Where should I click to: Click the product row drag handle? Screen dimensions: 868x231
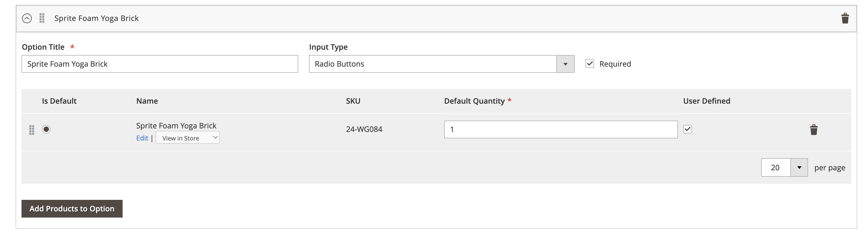(32, 130)
